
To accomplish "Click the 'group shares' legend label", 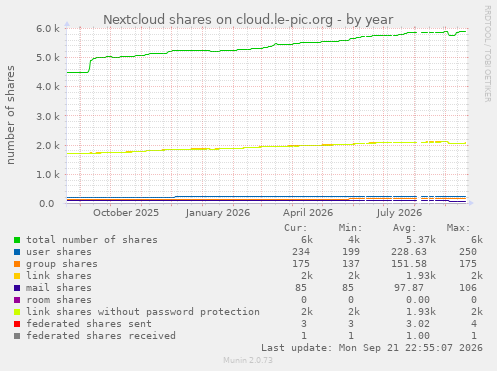I will click(62, 264).
